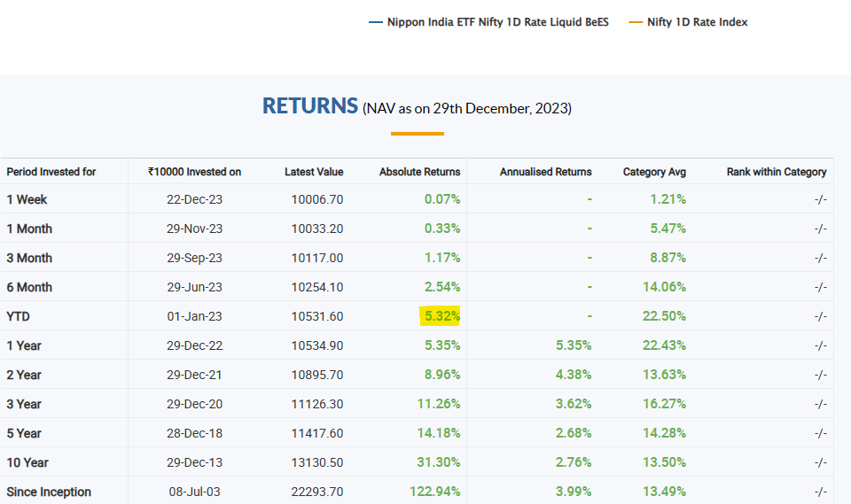Viewport: 851px width, 504px height.
Task: Toggle Nifty 1D Rate Index legend entry
Action: (688, 22)
